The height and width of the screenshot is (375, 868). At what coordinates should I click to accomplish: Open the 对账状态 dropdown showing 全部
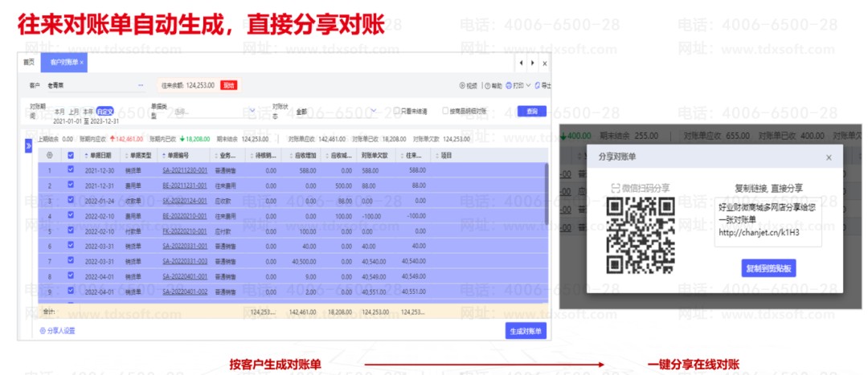point(372,112)
